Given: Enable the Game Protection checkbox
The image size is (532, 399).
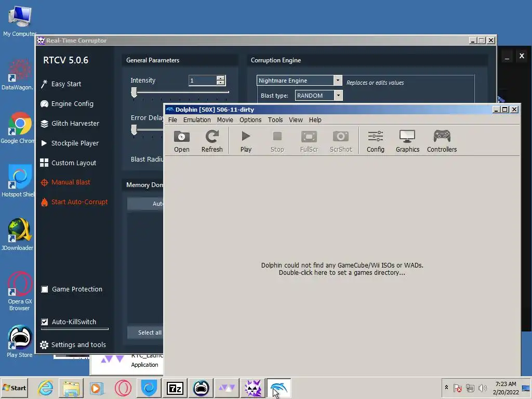Looking at the screenshot, I should (x=45, y=289).
